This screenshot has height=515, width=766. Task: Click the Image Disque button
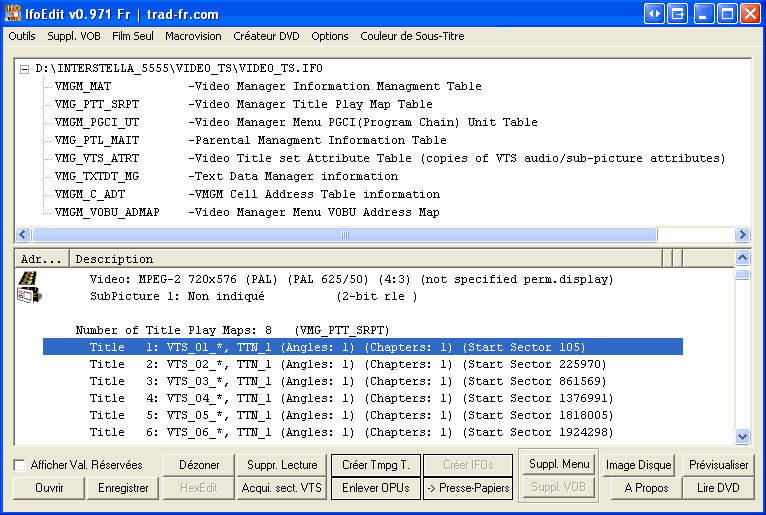[x=639, y=465]
